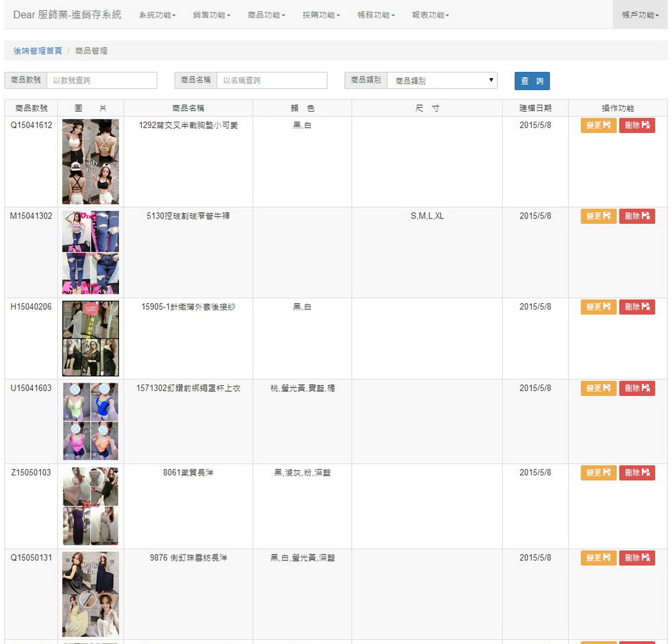
Task: Open the 商品類別 category dropdown
Action: [442, 81]
